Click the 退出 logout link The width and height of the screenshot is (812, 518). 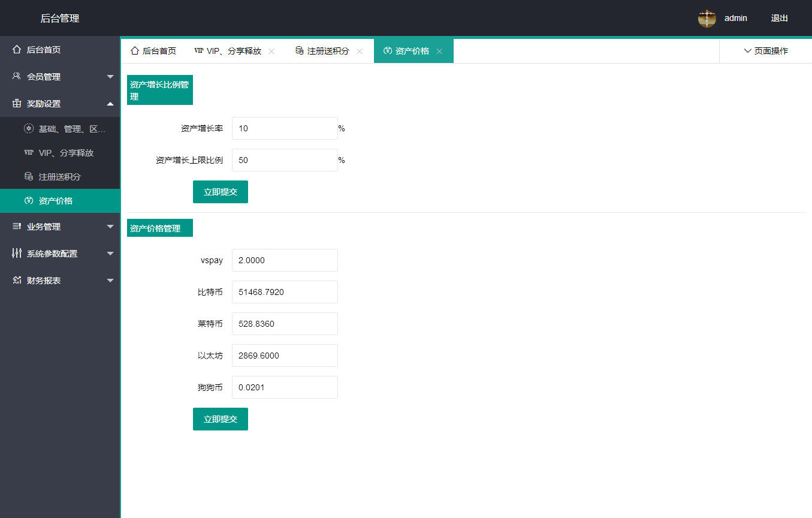(x=779, y=18)
